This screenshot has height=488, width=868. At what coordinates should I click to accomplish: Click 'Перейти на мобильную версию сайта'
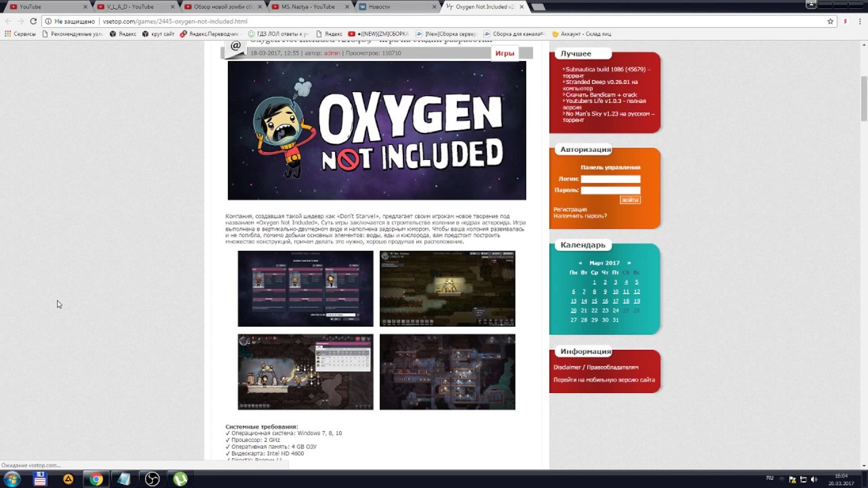(x=604, y=380)
